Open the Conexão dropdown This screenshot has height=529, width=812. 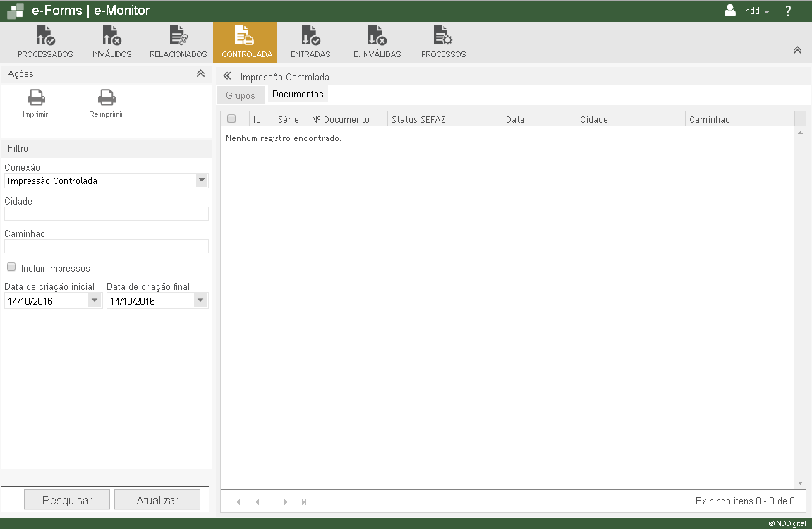(202, 181)
